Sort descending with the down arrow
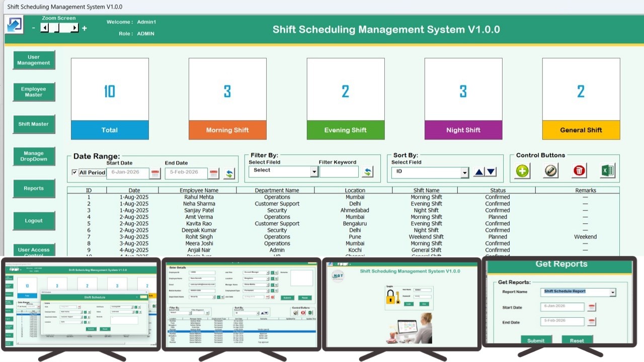 point(491,172)
